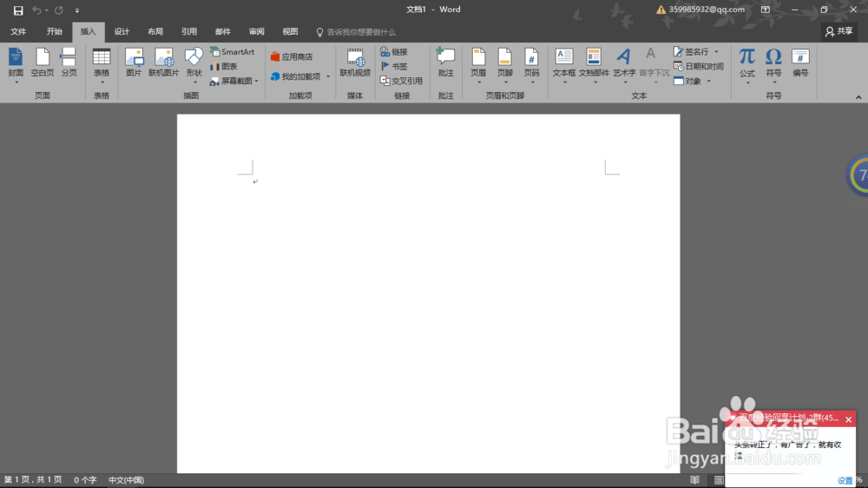The width and height of the screenshot is (868, 488).
Task: Click the Share (共享) button
Action: pyautogui.click(x=839, y=31)
